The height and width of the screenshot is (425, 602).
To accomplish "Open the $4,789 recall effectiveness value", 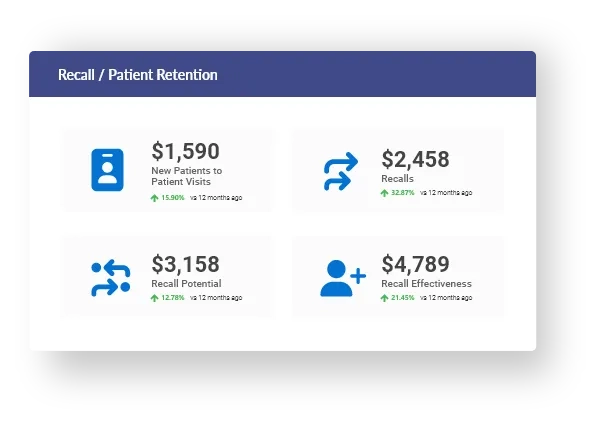I will 415,264.
